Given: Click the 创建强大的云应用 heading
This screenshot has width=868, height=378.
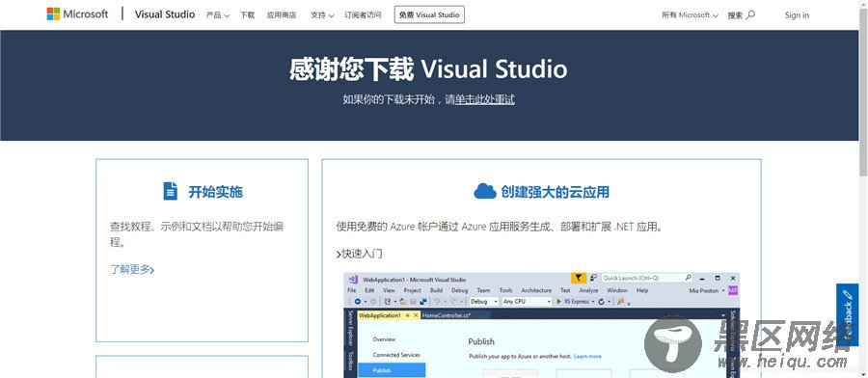Looking at the screenshot, I should pyautogui.click(x=556, y=192).
